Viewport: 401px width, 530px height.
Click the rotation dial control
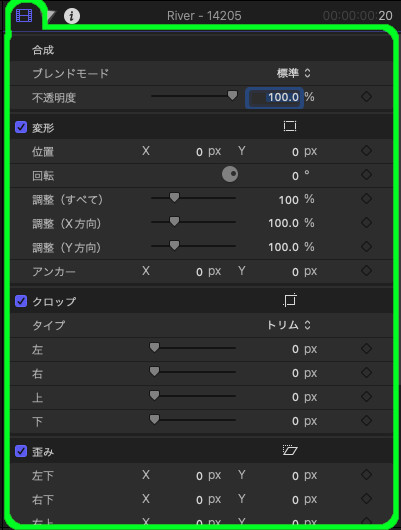pos(230,174)
